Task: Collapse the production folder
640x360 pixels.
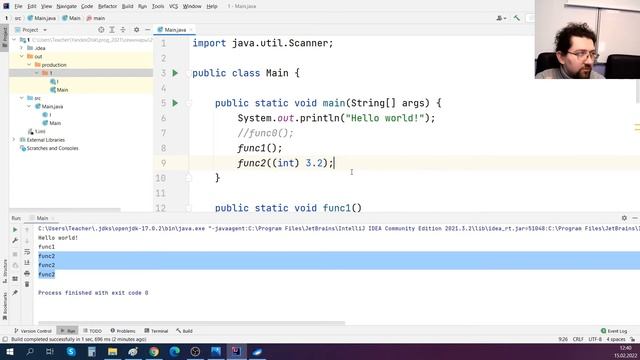Action: tap(29, 65)
